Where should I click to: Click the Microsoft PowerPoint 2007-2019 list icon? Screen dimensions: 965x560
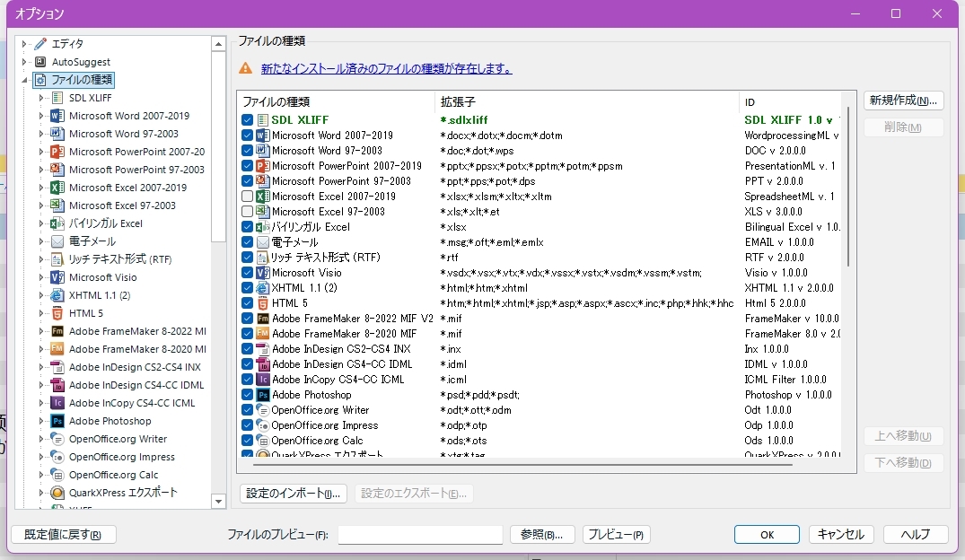point(263,166)
